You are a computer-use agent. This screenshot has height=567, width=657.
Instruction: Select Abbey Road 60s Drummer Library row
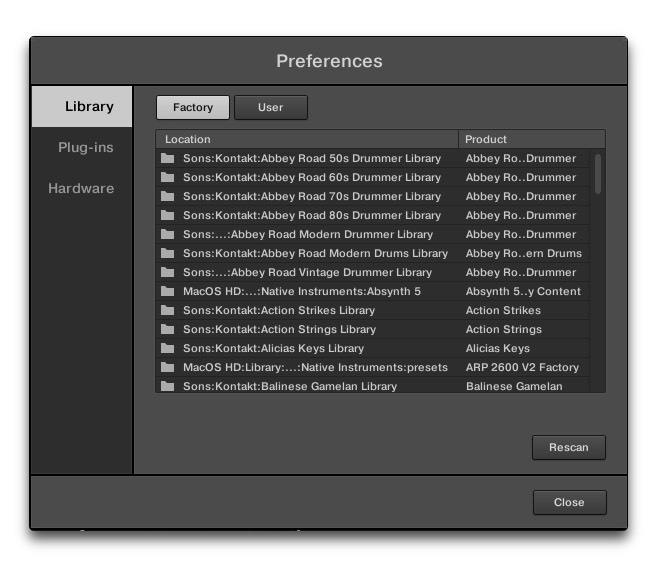311,177
